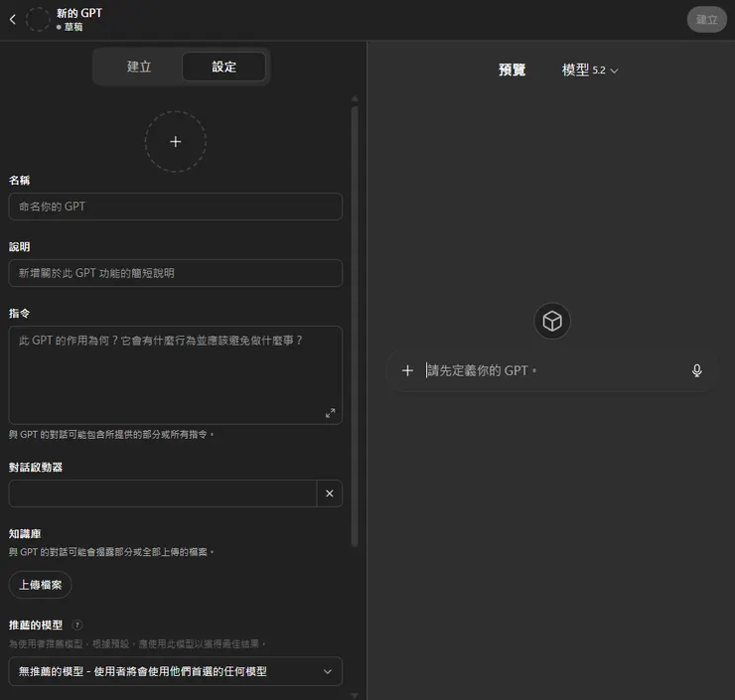The height and width of the screenshot is (700, 735).
Task: Expand the 指令 instructions box with the expand icon
Action: tap(331, 413)
